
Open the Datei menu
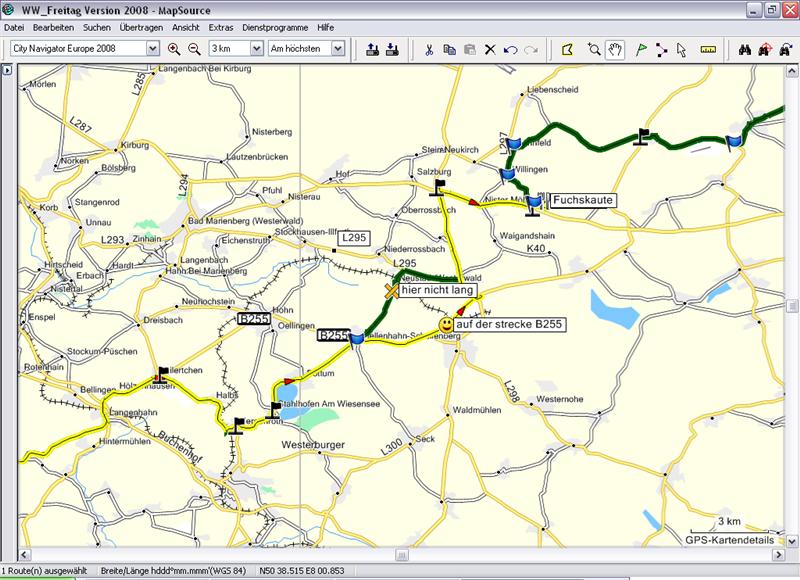point(14,28)
